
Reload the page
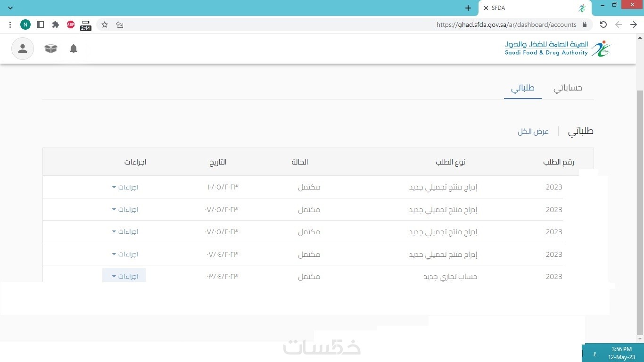coord(603,25)
